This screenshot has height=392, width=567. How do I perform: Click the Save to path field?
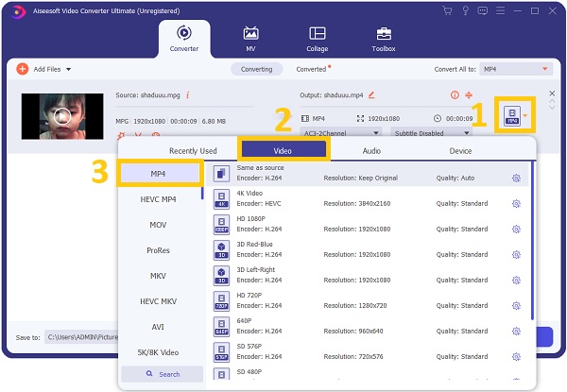[x=81, y=337]
